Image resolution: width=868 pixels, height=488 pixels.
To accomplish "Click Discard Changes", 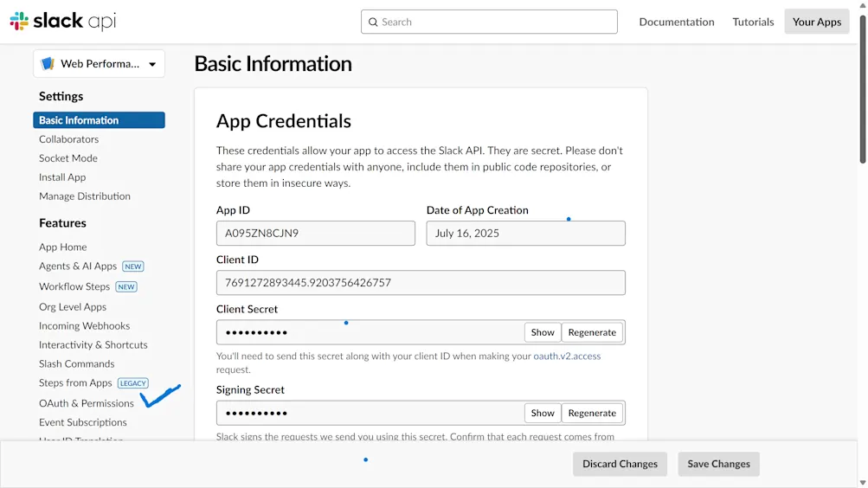I will point(620,464).
